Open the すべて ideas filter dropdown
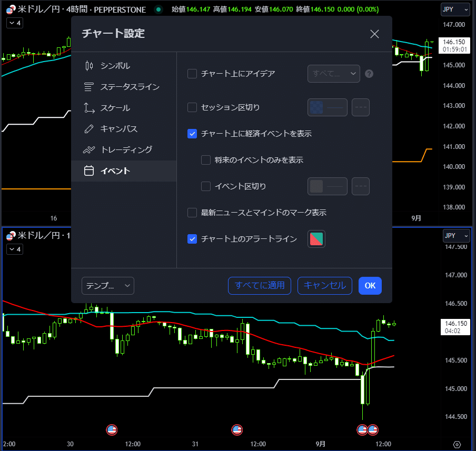 click(334, 74)
